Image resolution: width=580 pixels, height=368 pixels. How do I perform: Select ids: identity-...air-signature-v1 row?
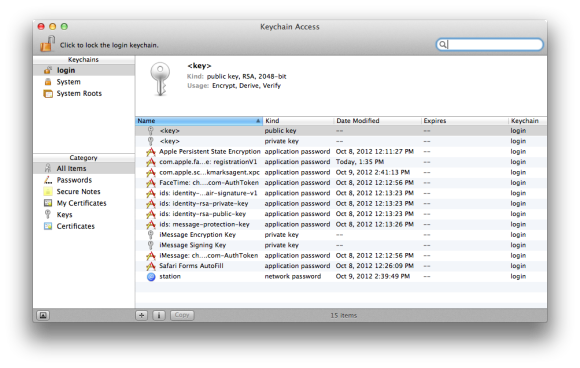[341, 193]
